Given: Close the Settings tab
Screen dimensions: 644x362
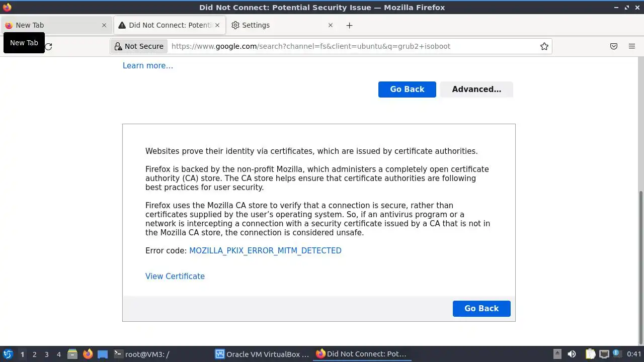Looking at the screenshot, I should click(331, 25).
